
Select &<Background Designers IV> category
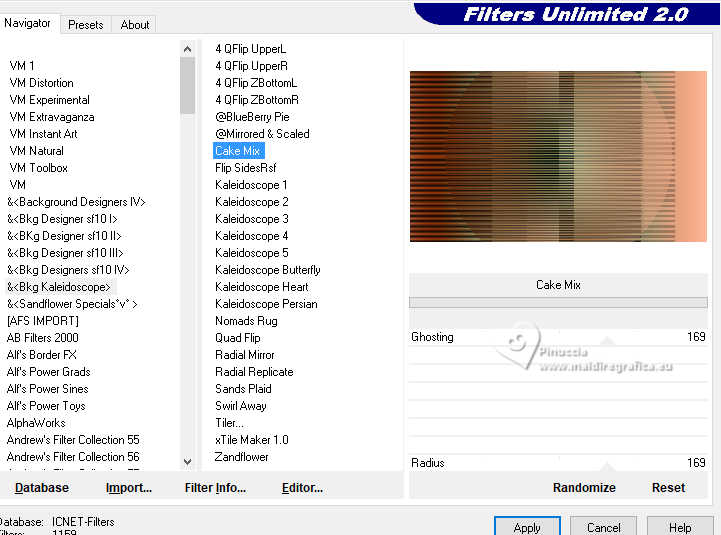(76, 202)
